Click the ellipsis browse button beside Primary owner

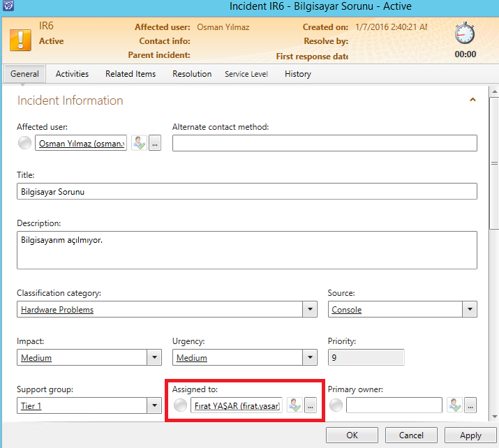click(x=470, y=405)
